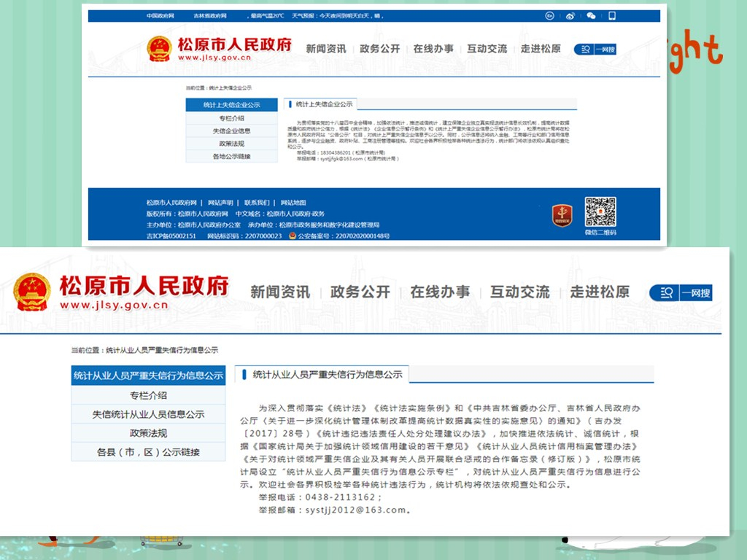Image resolution: width=747 pixels, height=560 pixels.
Task: Select 各县（市，区）公示链接 in sidebar
Action: click(x=148, y=452)
